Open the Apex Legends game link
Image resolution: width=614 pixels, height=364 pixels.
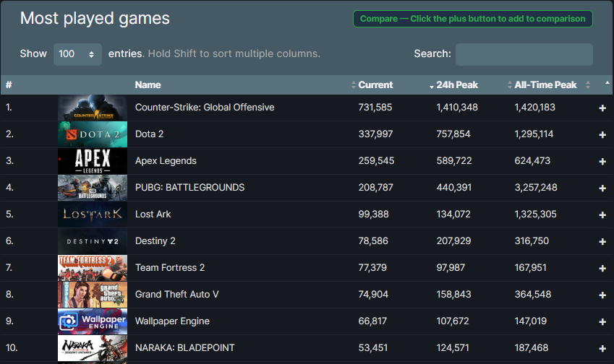pos(166,160)
